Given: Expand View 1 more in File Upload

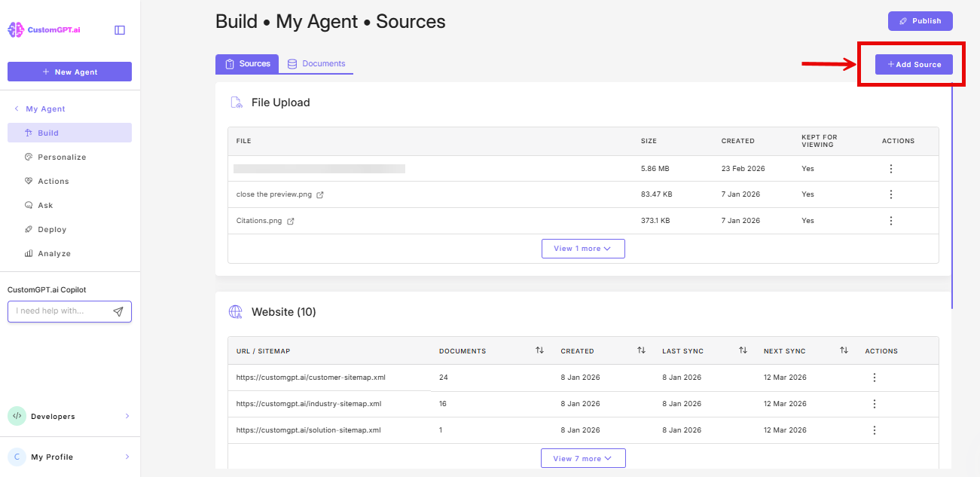Looking at the screenshot, I should pos(583,248).
